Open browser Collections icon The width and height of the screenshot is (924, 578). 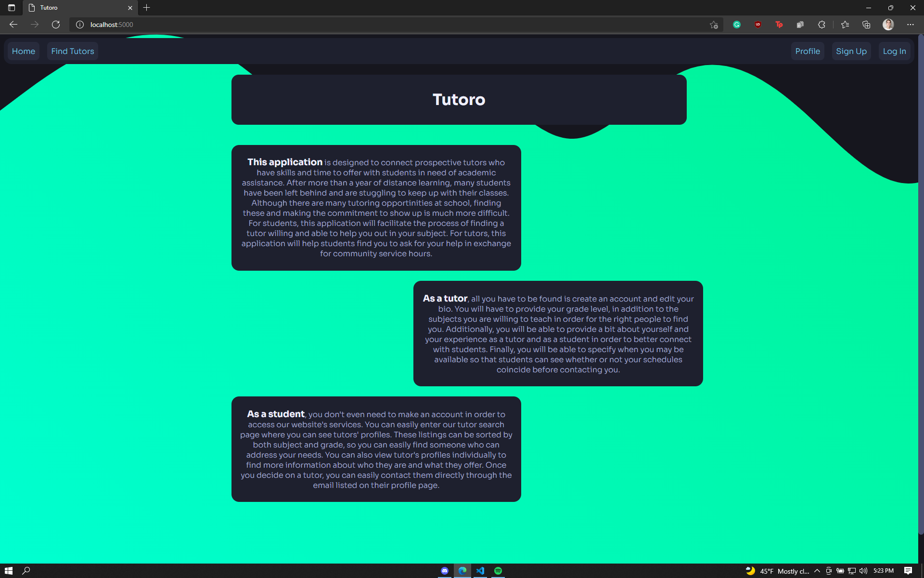coord(866,25)
